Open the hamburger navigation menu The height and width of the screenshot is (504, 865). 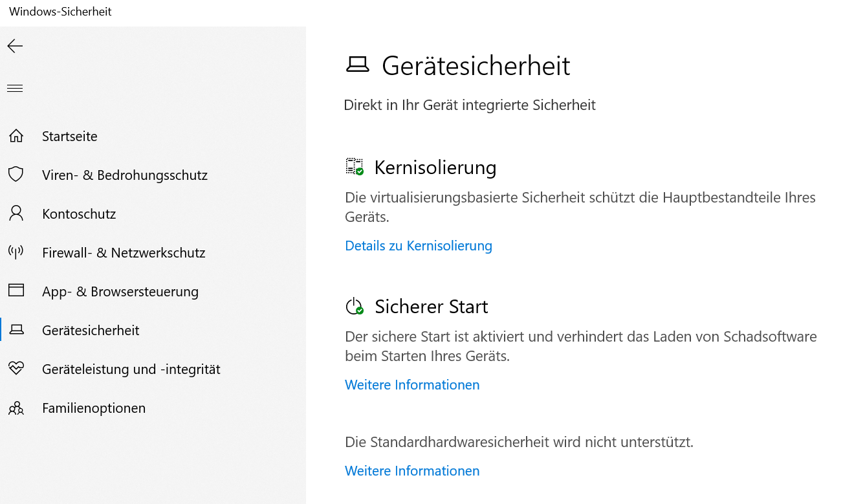[15, 88]
